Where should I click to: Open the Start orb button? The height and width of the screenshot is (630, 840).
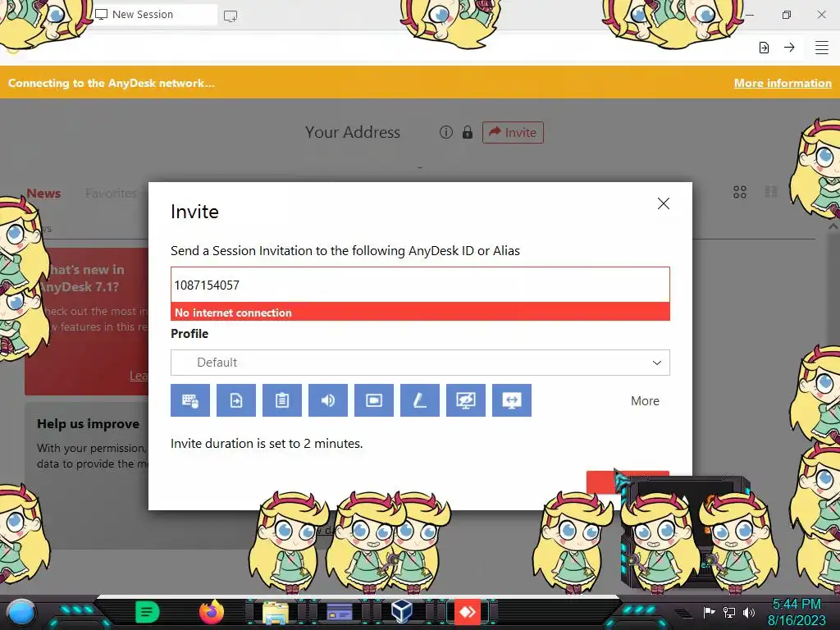pyautogui.click(x=21, y=613)
